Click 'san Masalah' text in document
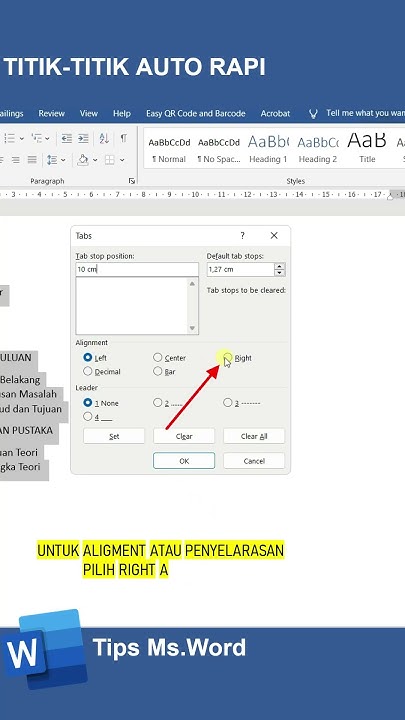The height and width of the screenshot is (720, 405). tap(28, 394)
